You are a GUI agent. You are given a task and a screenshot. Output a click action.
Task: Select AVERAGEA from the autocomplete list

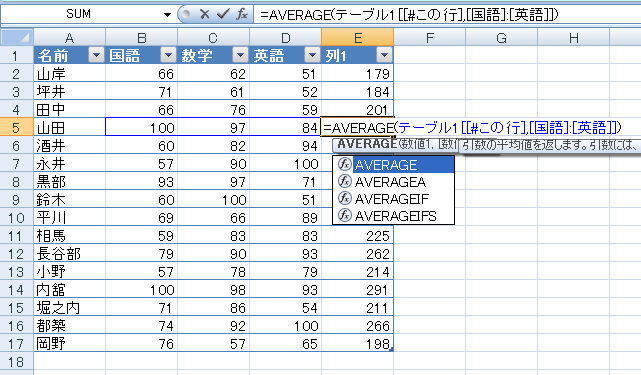pos(394,182)
